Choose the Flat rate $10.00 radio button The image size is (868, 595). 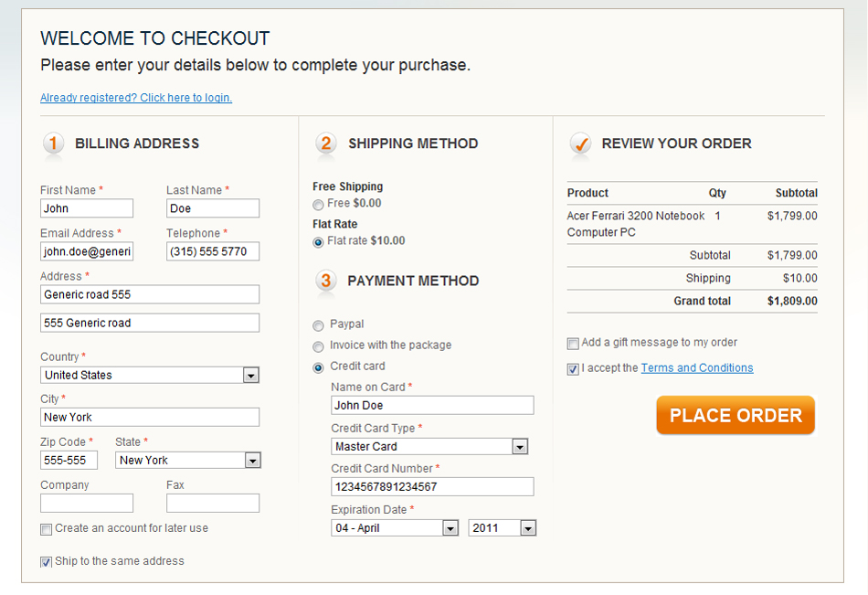[x=318, y=242]
